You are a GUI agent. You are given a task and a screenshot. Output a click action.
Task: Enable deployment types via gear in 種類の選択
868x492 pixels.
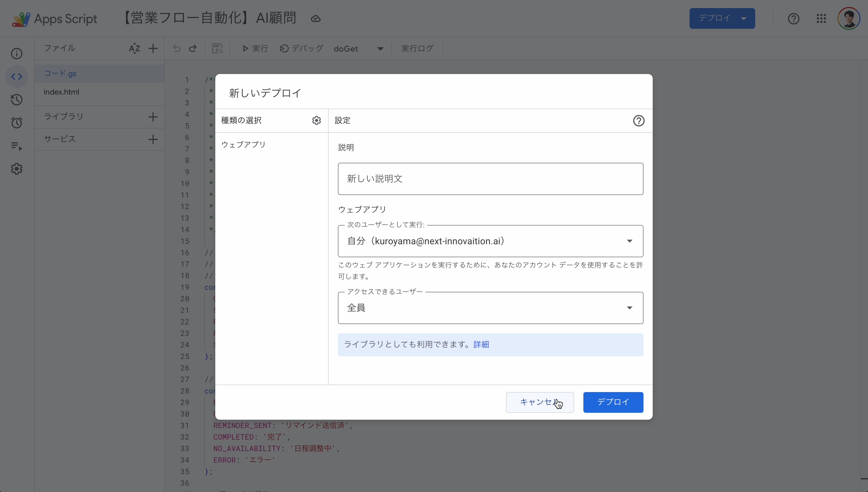(316, 120)
